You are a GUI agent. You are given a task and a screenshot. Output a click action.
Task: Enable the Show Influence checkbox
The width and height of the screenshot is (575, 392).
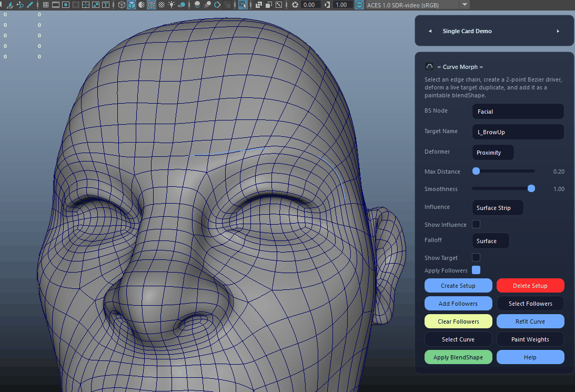[476, 224]
